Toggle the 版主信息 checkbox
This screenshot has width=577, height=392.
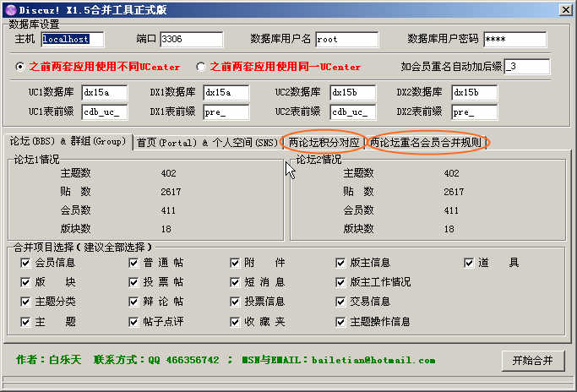click(340, 263)
